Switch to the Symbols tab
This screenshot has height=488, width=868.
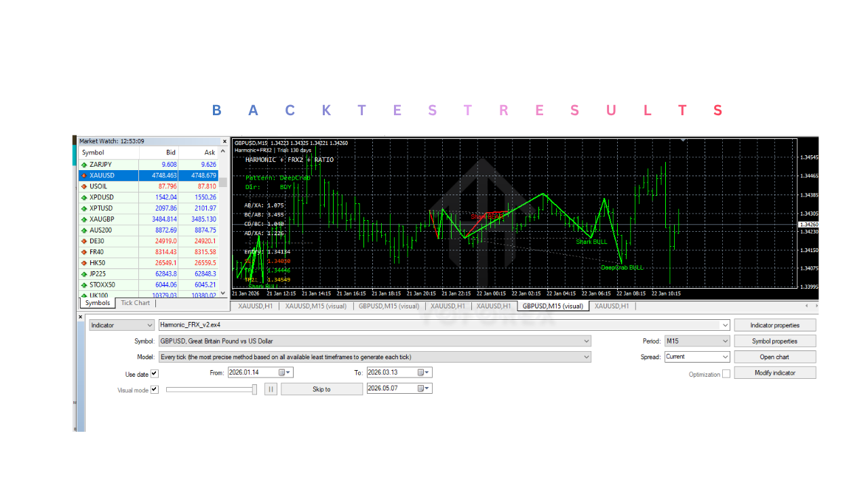pyautogui.click(x=97, y=303)
